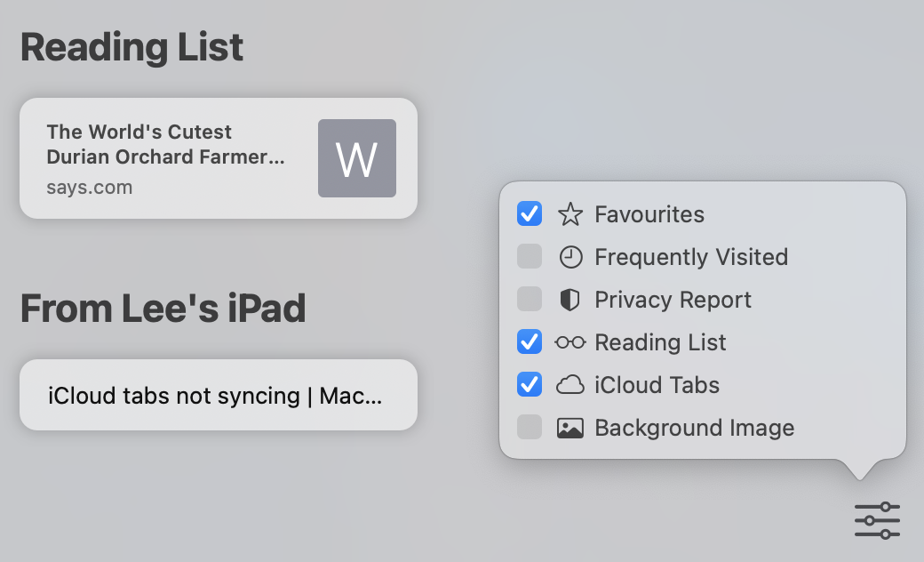The width and height of the screenshot is (924, 562).
Task: Click the shield icon for Privacy Report
Action: (570, 300)
